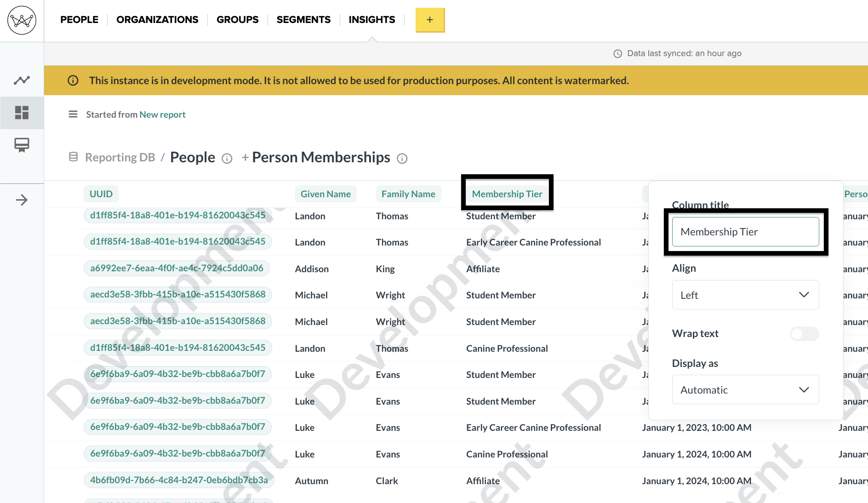This screenshot has height=503, width=868.
Task: Click the given name Autumn cell
Action: pos(312,481)
